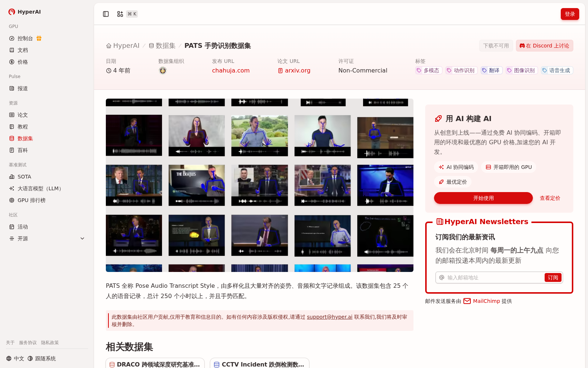Click the 登录 button
The height and width of the screenshot is (368, 588).
tap(570, 14)
